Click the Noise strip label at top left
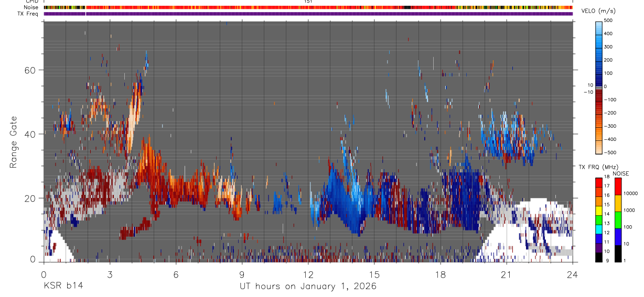 (31, 7)
